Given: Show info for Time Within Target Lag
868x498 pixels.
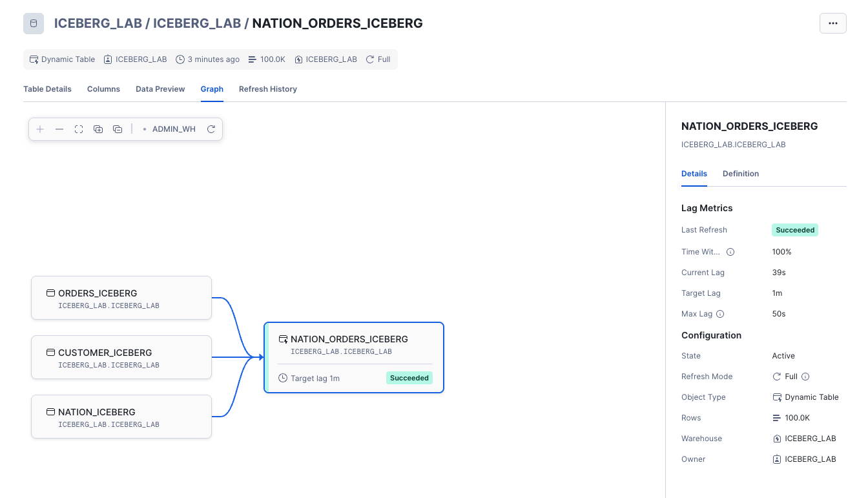Looking at the screenshot, I should click(730, 252).
